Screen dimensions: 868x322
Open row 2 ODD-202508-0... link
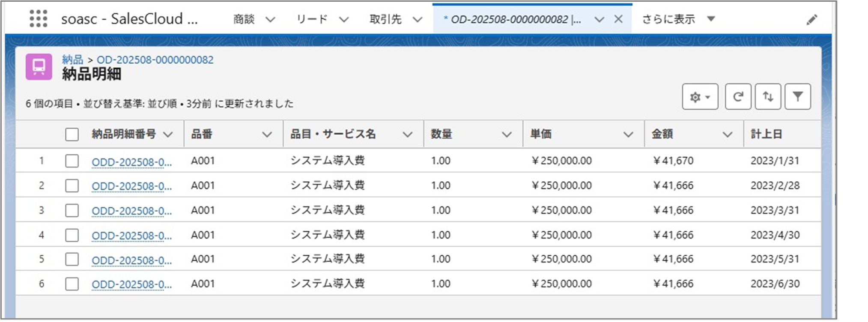(x=132, y=186)
